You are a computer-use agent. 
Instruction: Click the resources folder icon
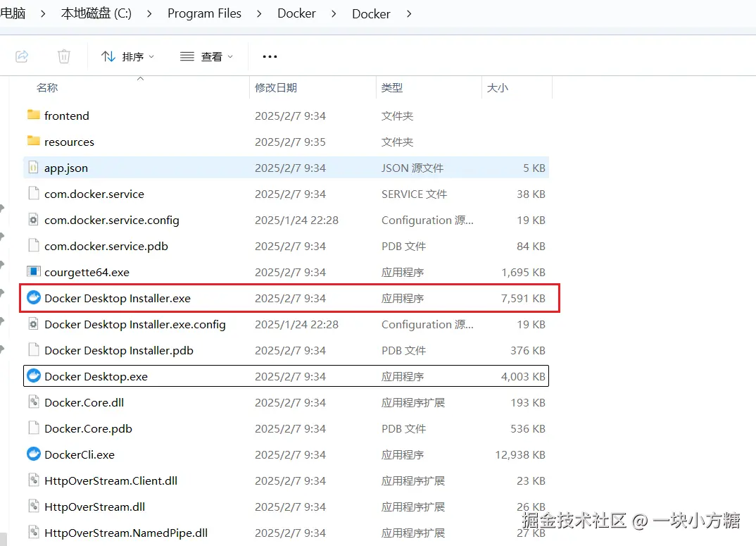33,141
